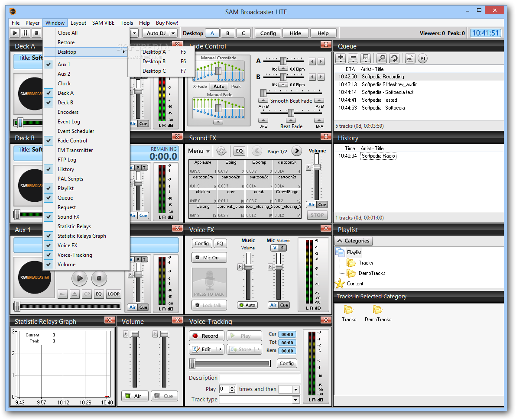The image size is (516, 420).
Task: Check Encoders in Window menu
Action: [x=87, y=112]
